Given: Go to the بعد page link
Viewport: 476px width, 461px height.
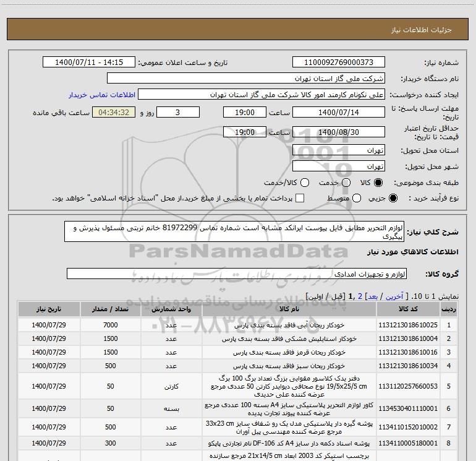Looking at the screenshot, I should pos(373,296).
